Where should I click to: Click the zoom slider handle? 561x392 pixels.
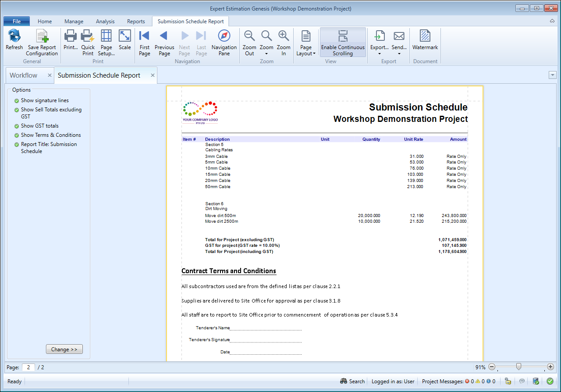tap(519, 367)
